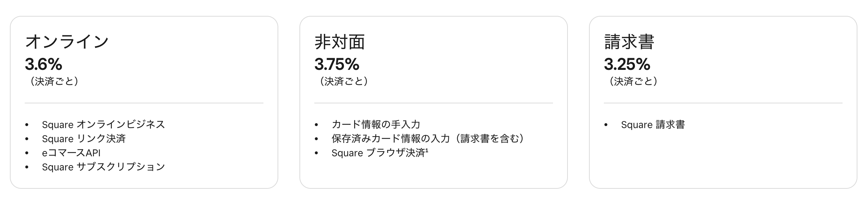Click カード情報の手入力 list item
Image resolution: width=868 pixels, height=199 pixels.
376,125
